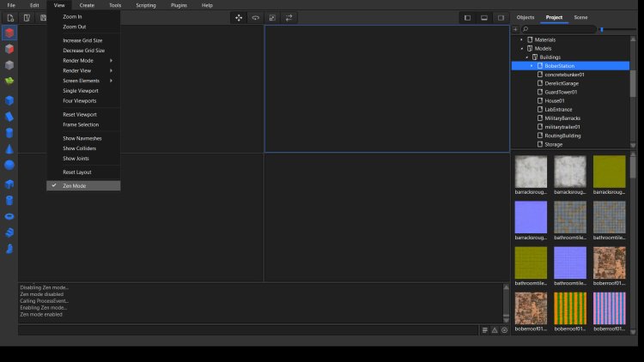Click Reset Layout in the menu
The width and height of the screenshot is (644, 362).
coord(76,172)
